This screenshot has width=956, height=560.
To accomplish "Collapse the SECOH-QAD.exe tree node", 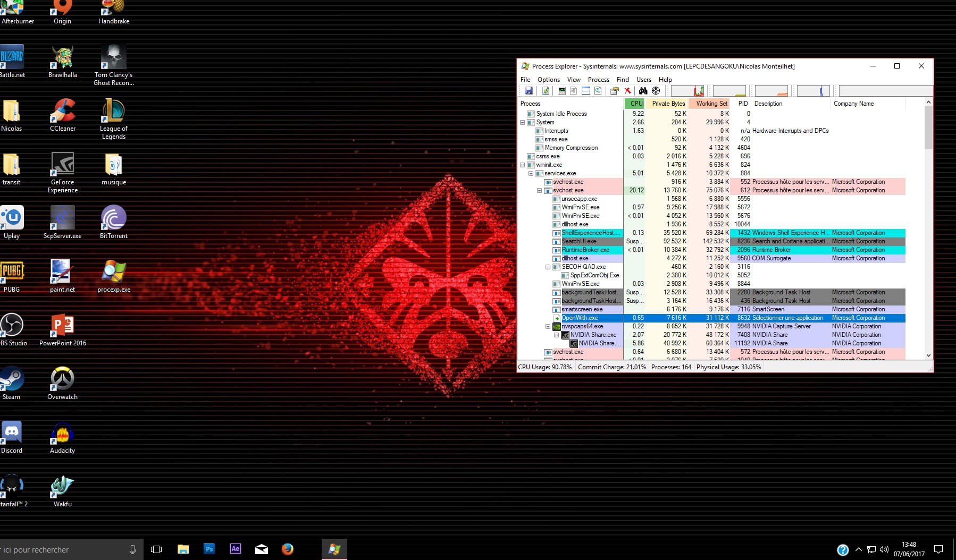I will [x=548, y=267].
